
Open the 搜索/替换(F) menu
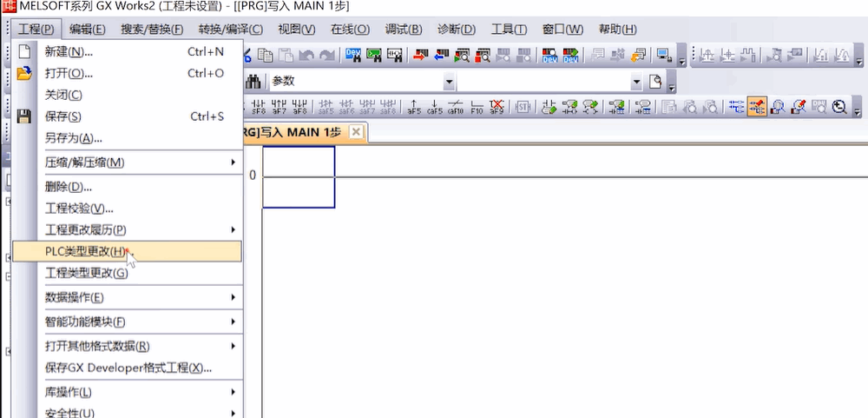152,30
